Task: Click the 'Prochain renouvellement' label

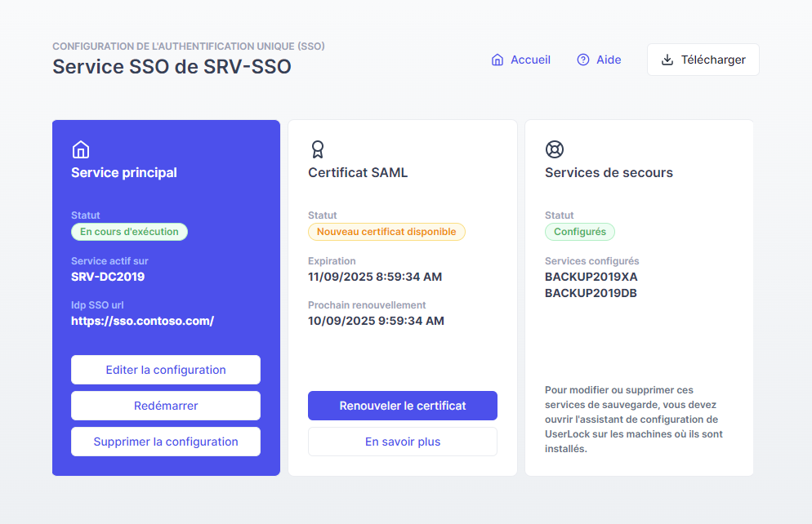Action: click(367, 305)
